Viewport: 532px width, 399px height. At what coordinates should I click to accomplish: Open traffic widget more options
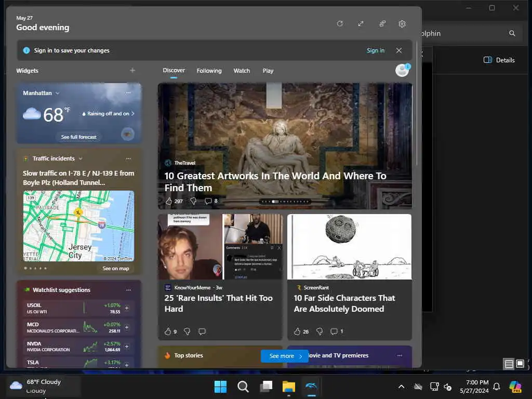point(128,158)
